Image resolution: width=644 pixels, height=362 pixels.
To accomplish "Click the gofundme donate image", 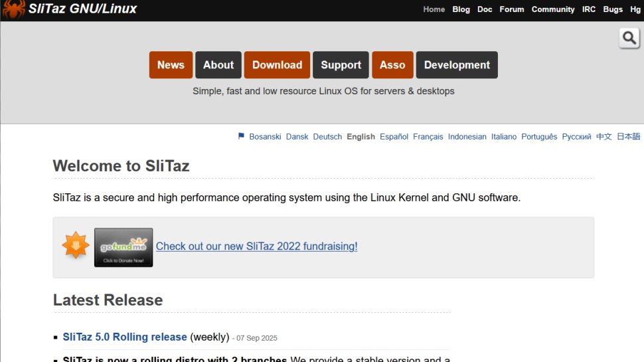I will click(123, 247).
